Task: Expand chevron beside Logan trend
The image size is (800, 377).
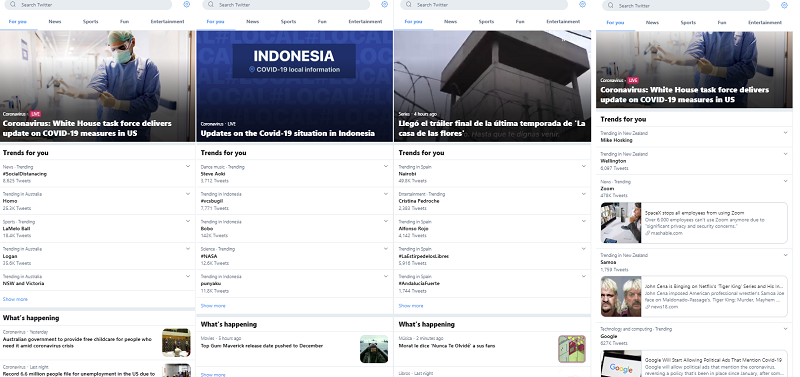Action: (188, 249)
